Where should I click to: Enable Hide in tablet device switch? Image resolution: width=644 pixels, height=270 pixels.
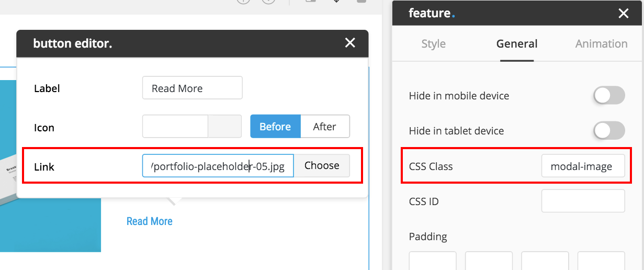point(609,131)
